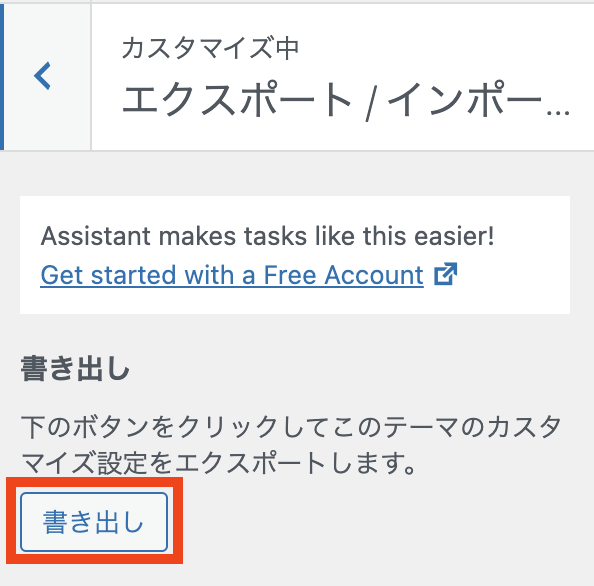Click the external link icon beside Free Account
Image resolution: width=594 pixels, height=586 pixels.
pyautogui.click(x=446, y=273)
